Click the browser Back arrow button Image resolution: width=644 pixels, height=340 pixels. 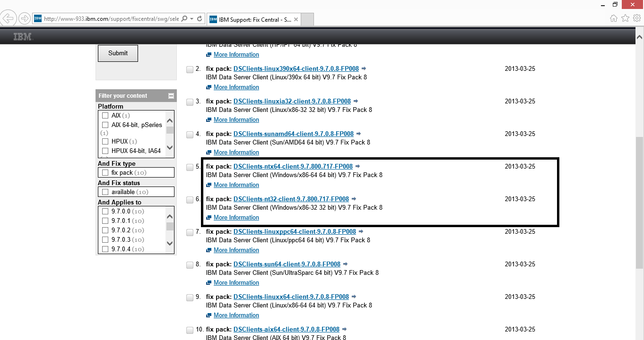click(x=8, y=18)
